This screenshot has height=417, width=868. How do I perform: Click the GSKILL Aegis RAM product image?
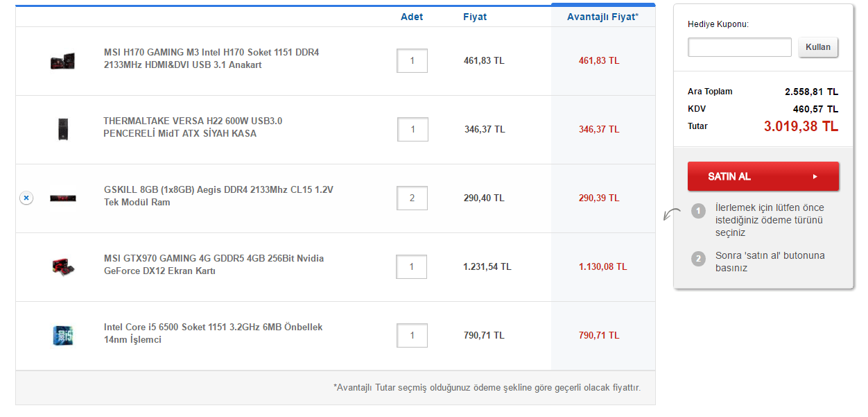62,198
